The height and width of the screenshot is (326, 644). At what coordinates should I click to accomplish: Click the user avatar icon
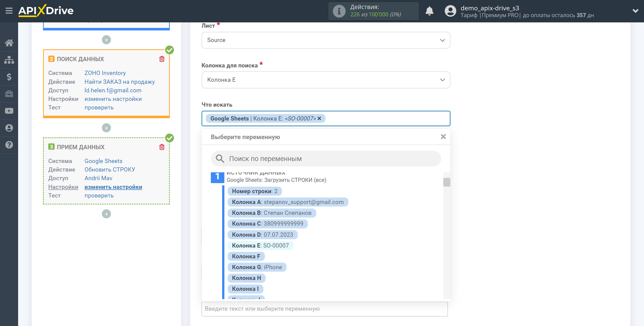(x=450, y=11)
